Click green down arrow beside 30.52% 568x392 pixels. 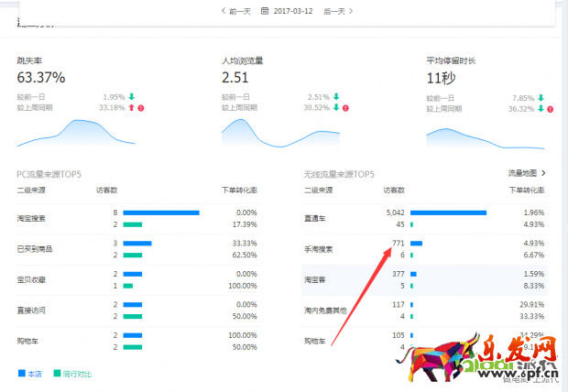coord(336,108)
